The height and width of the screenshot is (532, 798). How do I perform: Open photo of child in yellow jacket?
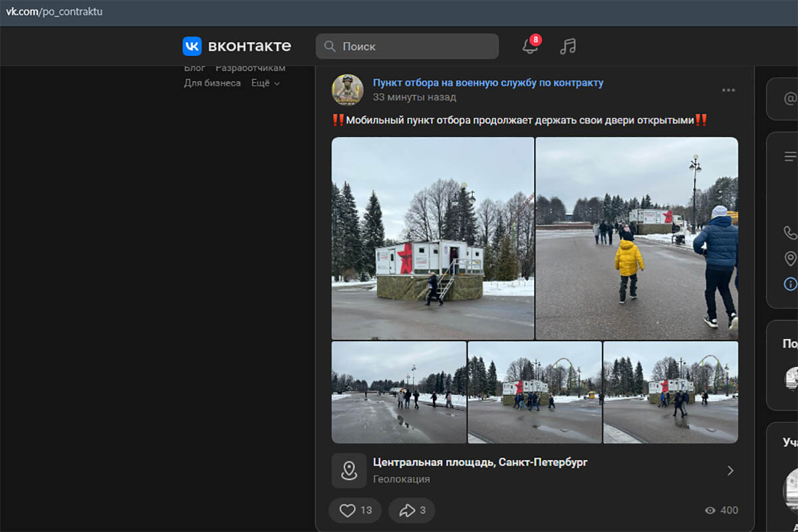click(637, 238)
